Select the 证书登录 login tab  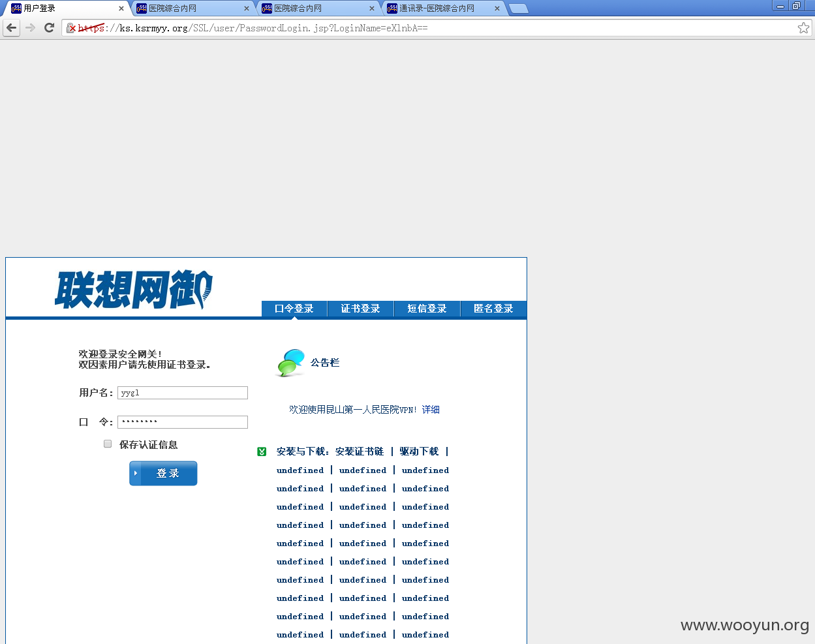[360, 309]
